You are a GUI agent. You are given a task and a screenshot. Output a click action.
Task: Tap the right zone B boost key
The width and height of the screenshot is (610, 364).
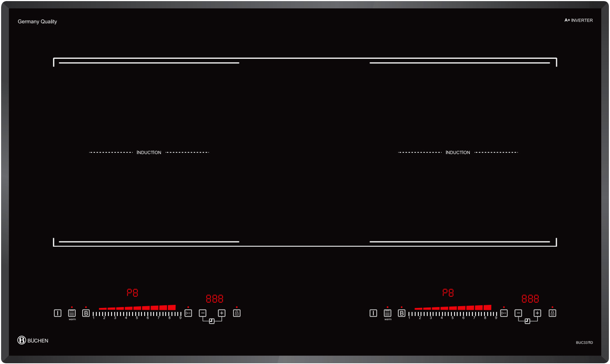point(401,313)
